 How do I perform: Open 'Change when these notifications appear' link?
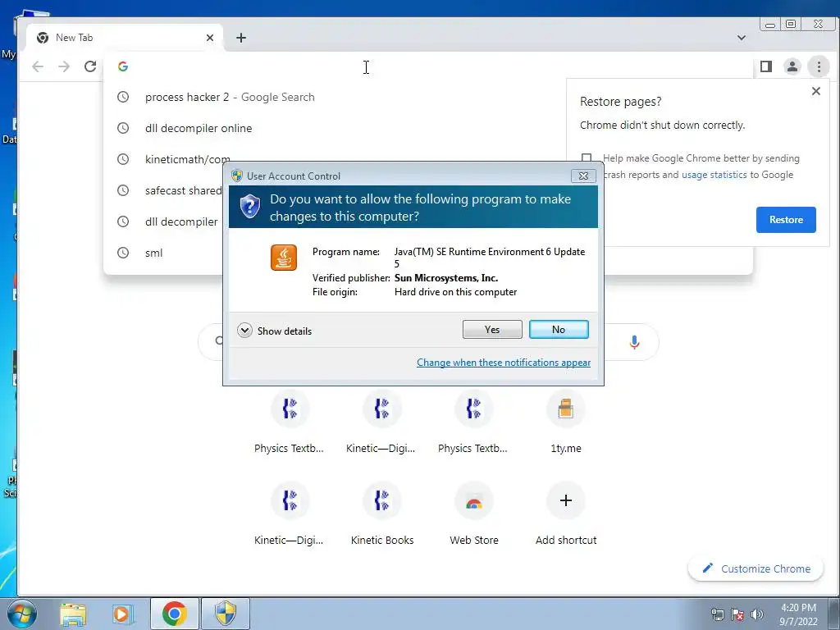(x=504, y=363)
